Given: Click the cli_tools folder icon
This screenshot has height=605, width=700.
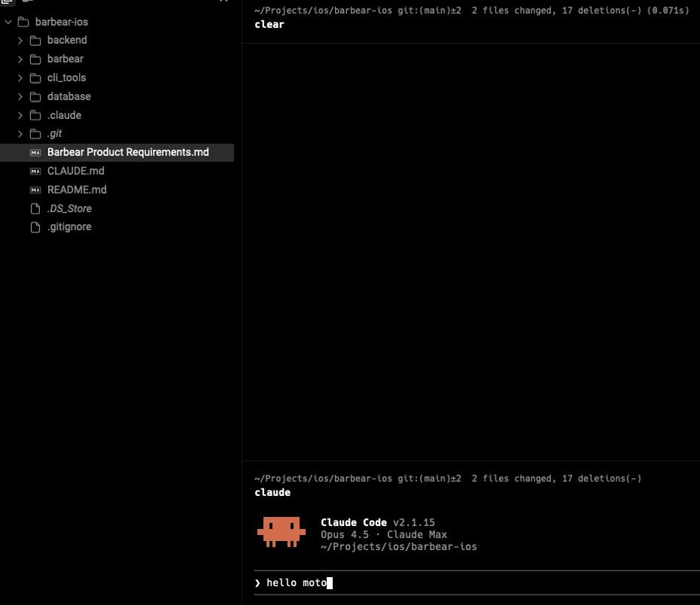Looking at the screenshot, I should [x=35, y=78].
